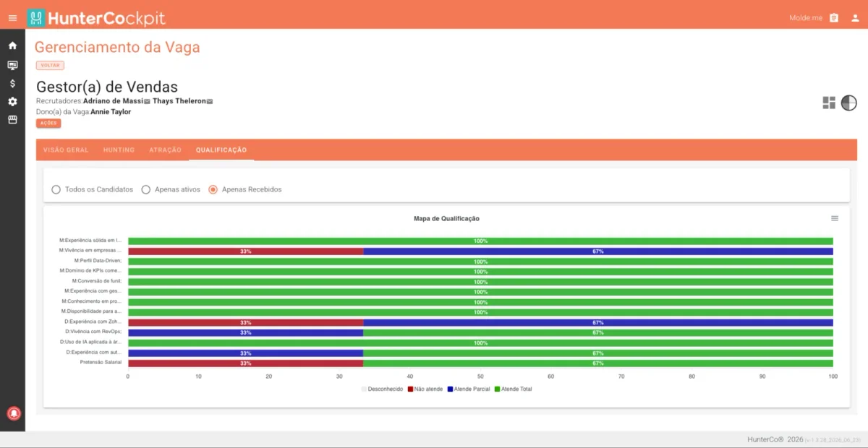Click the D:Vivência com RevOps axis label

93,332
